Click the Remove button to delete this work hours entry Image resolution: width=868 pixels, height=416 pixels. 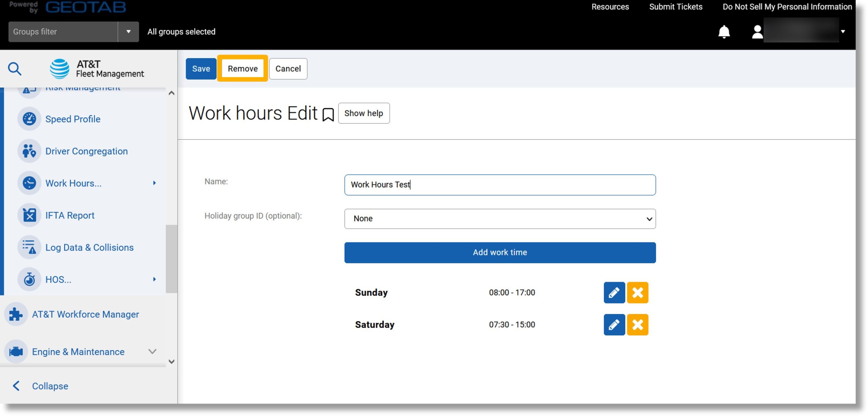point(242,68)
